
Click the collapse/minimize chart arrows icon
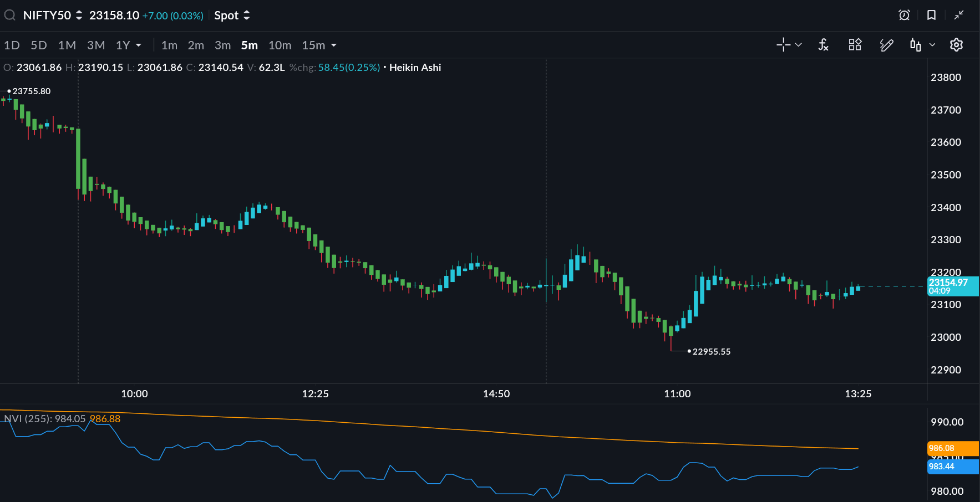click(958, 15)
